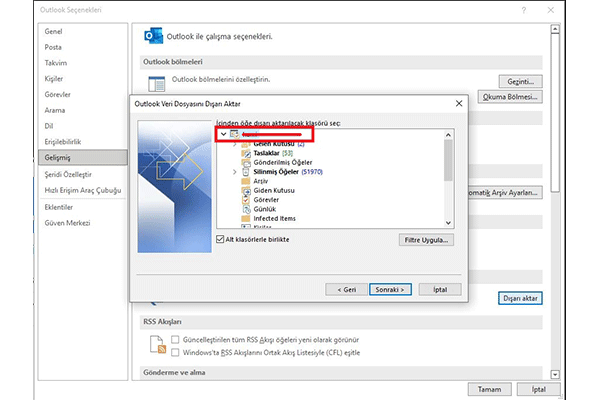The width and height of the screenshot is (600, 400).
Task: Click folder list scroll down arrow
Action: (448, 223)
